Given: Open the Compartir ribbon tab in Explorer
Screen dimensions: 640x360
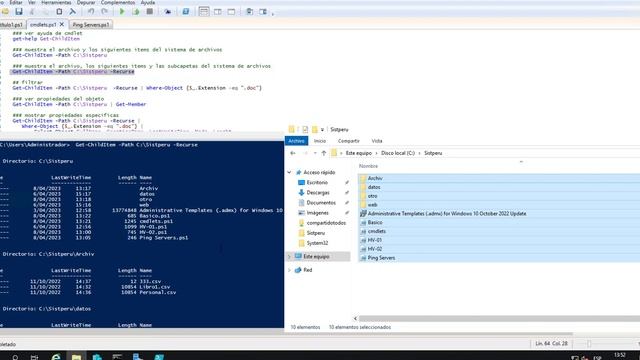Looking at the screenshot, I should tap(349, 141).
